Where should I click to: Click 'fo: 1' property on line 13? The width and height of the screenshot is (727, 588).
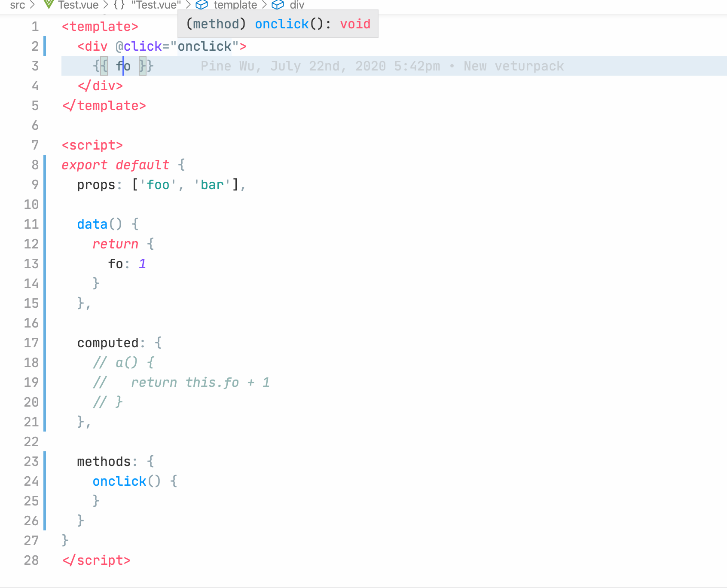(127, 264)
